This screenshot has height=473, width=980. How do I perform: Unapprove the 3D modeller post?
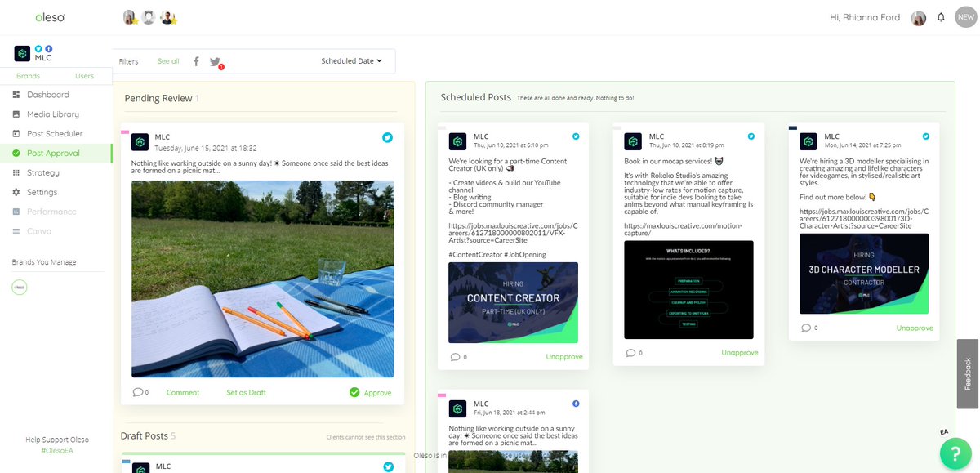(915, 328)
